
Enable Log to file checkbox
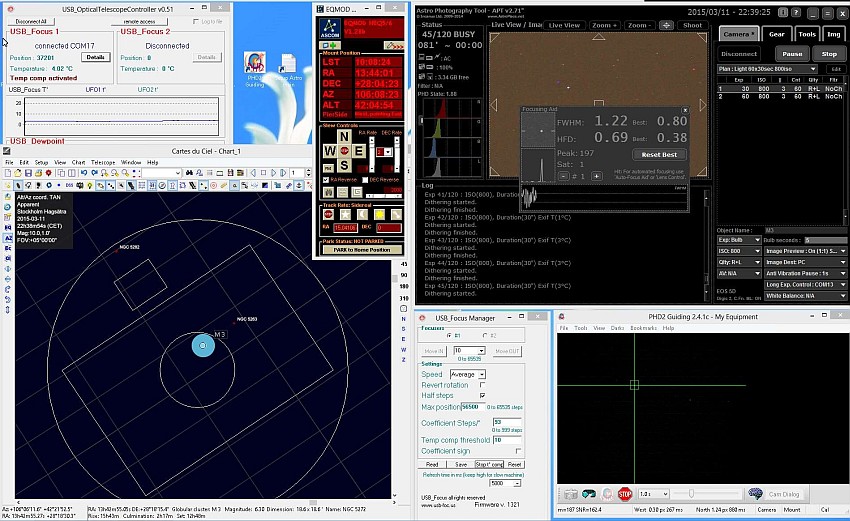tap(196, 22)
